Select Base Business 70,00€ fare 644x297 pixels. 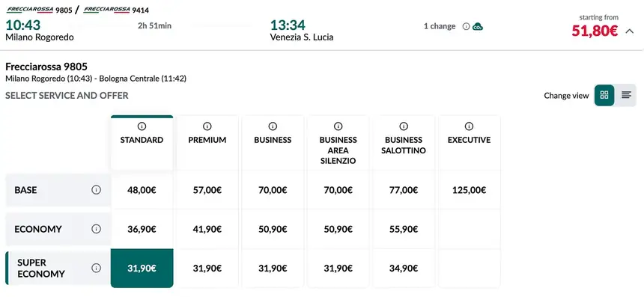273,190
